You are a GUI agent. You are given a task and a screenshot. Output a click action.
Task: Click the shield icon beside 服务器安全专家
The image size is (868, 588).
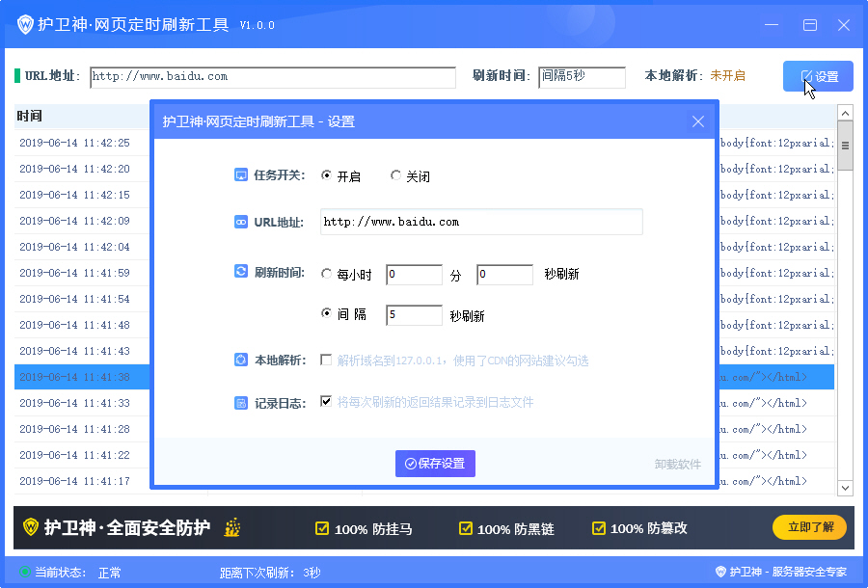(720, 572)
